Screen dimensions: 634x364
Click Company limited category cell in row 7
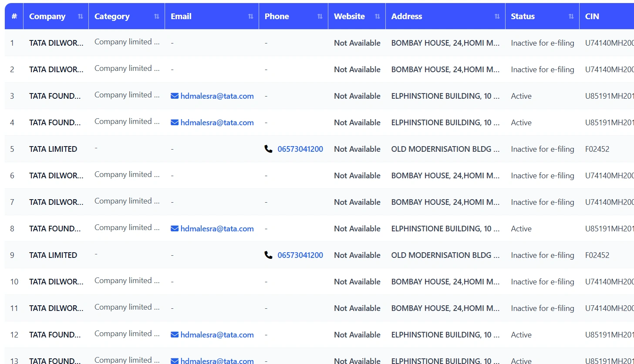pos(127,201)
